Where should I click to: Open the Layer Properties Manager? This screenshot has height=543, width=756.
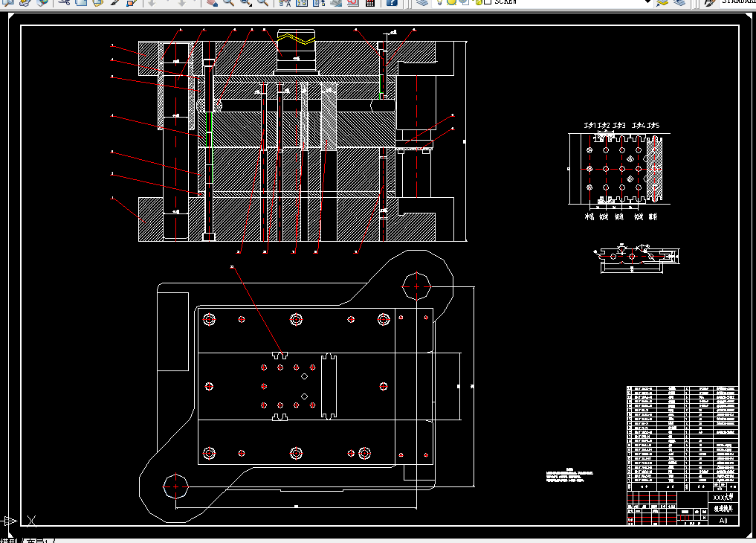pyautogui.click(x=422, y=2)
